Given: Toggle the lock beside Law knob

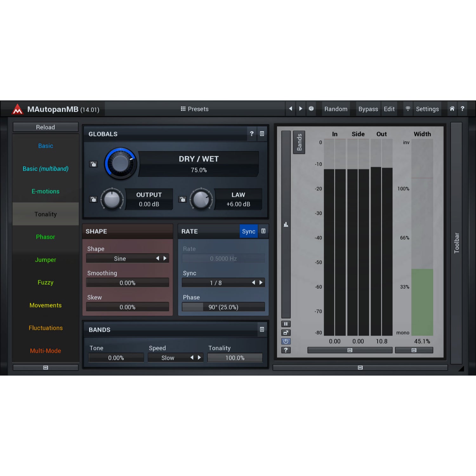Looking at the screenshot, I should pyautogui.click(x=182, y=199).
